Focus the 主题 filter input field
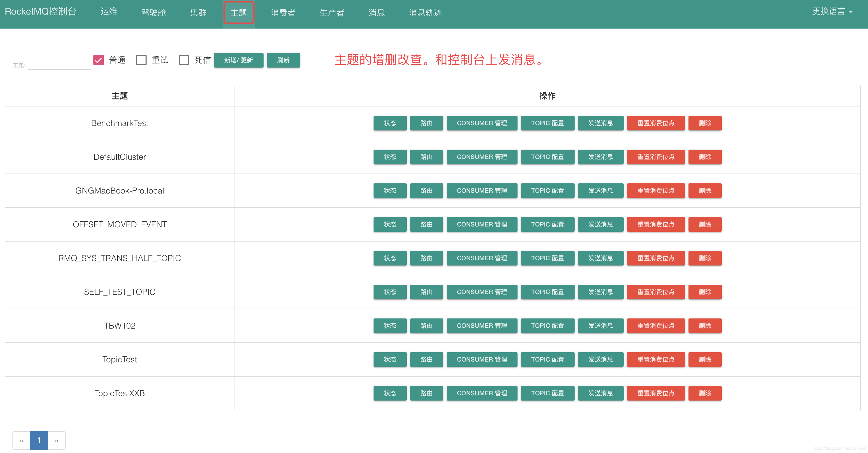Viewport: 868px width, 453px height. pos(59,64)
